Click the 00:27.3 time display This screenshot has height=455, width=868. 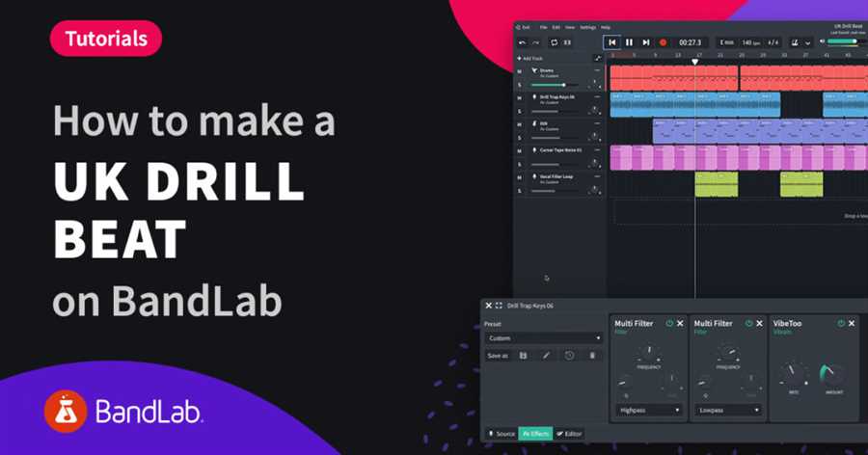pyautogui.click(x=690, y=42)
